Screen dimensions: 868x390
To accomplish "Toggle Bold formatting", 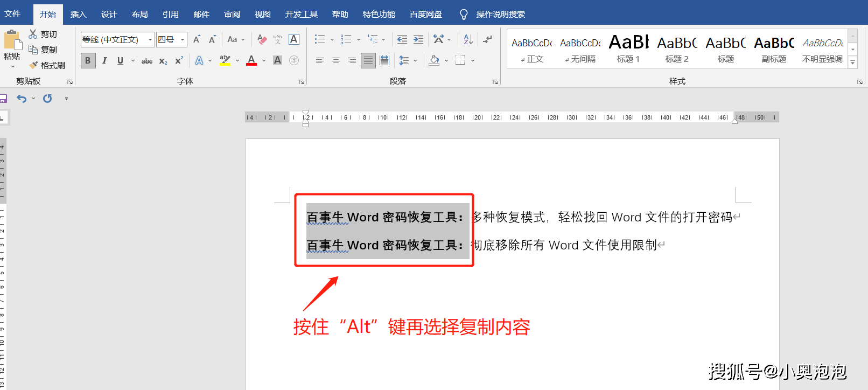I will pyautogui.click(x=88, y=60).
